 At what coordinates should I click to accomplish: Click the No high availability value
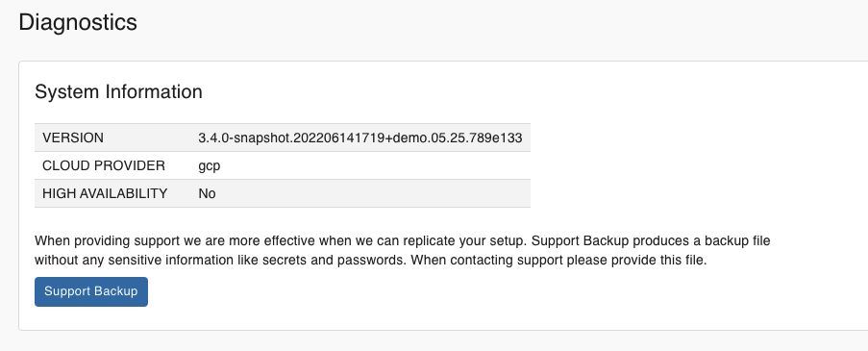pos(207,193)
